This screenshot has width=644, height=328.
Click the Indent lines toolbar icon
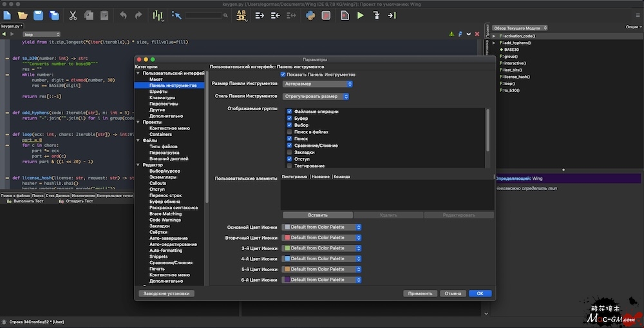(x=259, y=15)
